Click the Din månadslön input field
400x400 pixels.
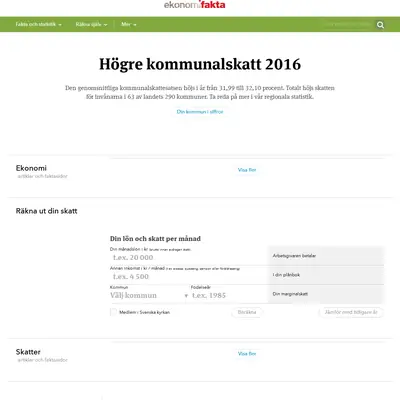point(189,257)
